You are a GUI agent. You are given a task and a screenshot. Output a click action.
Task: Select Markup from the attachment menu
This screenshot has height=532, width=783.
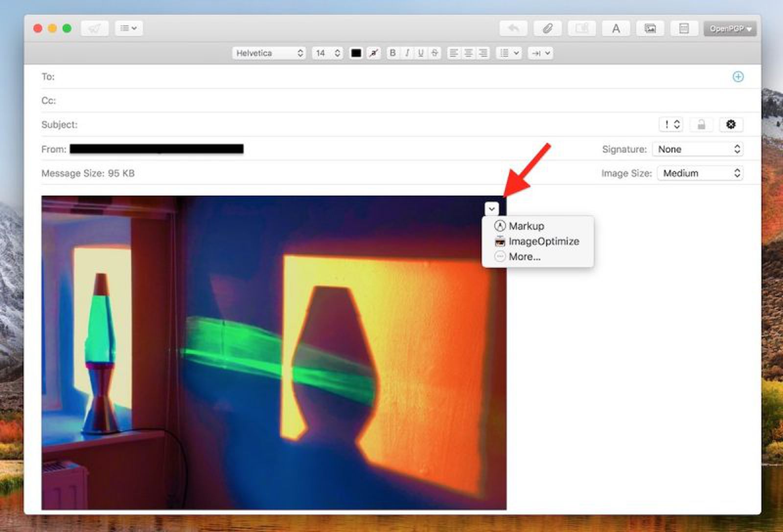[x=527, y=226]
